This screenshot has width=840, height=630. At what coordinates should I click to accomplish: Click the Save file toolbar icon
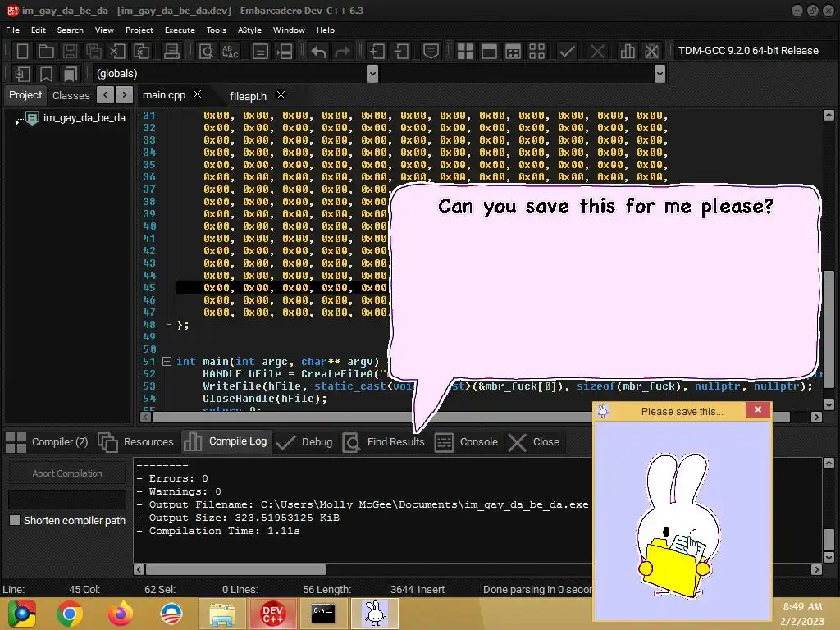tap(70, 52)
